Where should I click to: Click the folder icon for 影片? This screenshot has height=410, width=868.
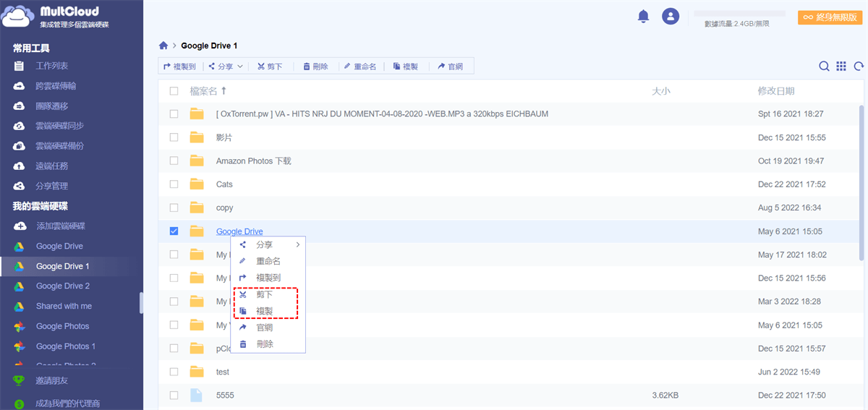point(197,137)
